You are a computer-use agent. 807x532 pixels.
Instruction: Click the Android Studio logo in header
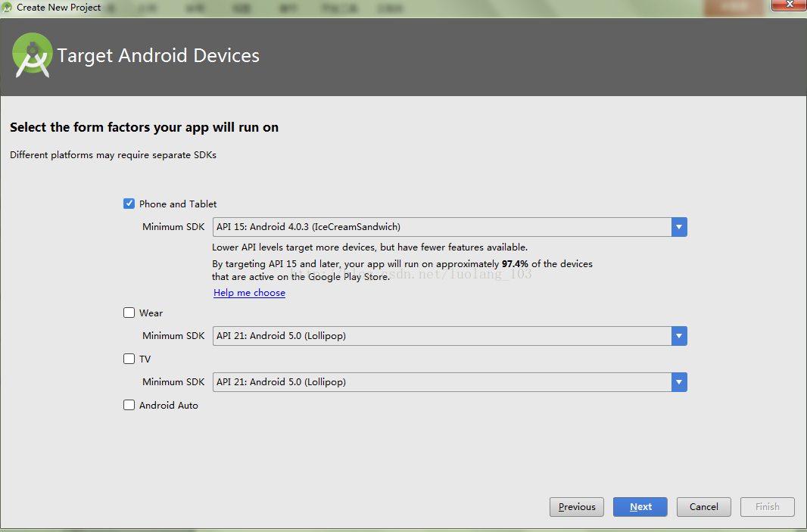(33, 55)
